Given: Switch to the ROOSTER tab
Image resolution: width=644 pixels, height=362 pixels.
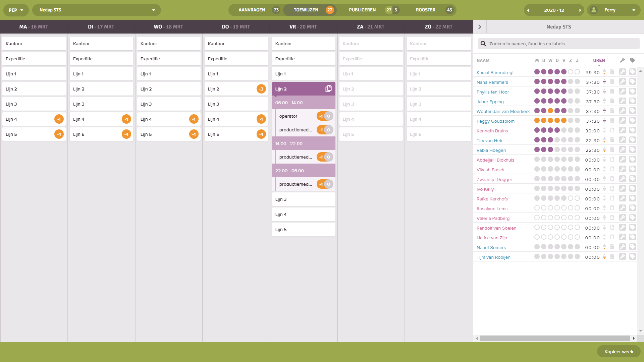Looking at the screenshot, I should pos(426,10).
